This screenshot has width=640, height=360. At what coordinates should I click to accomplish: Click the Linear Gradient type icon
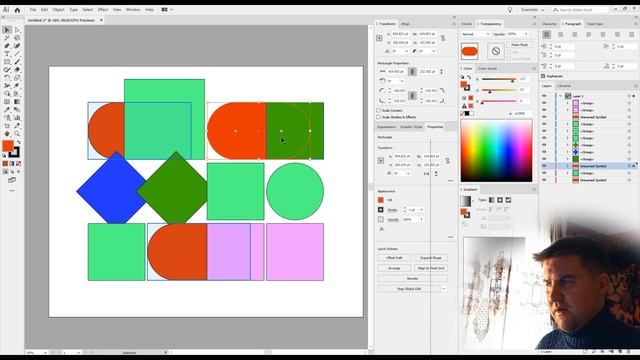coord(492,200)
